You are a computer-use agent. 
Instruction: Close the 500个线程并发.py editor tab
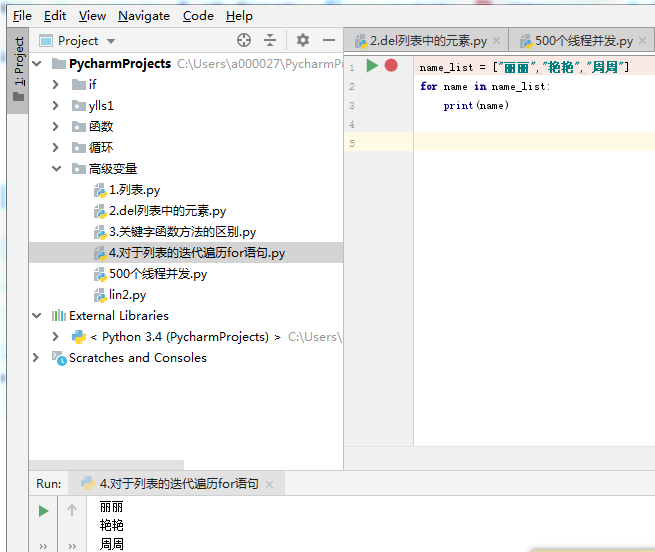coord(642,41)
